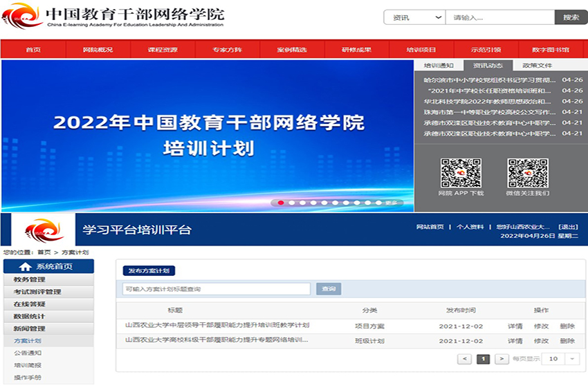
Task: Go to previous page arrow
Action: tap(465, 359)
